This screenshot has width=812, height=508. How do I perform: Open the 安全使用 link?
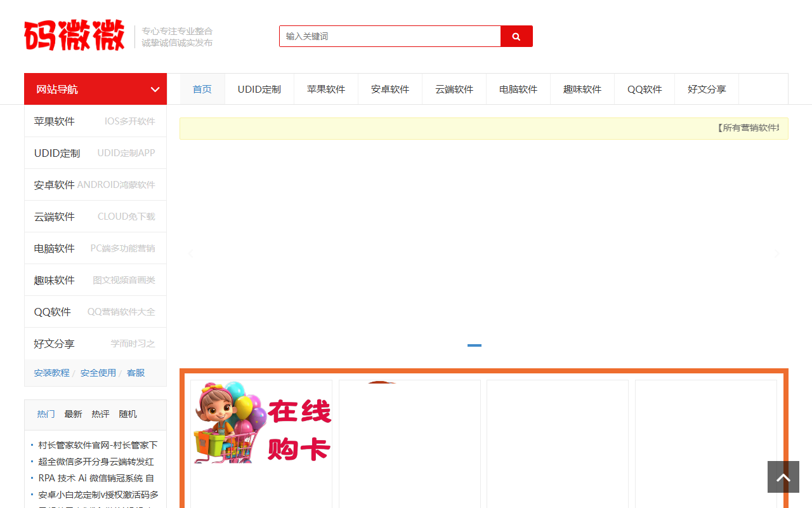98,373
